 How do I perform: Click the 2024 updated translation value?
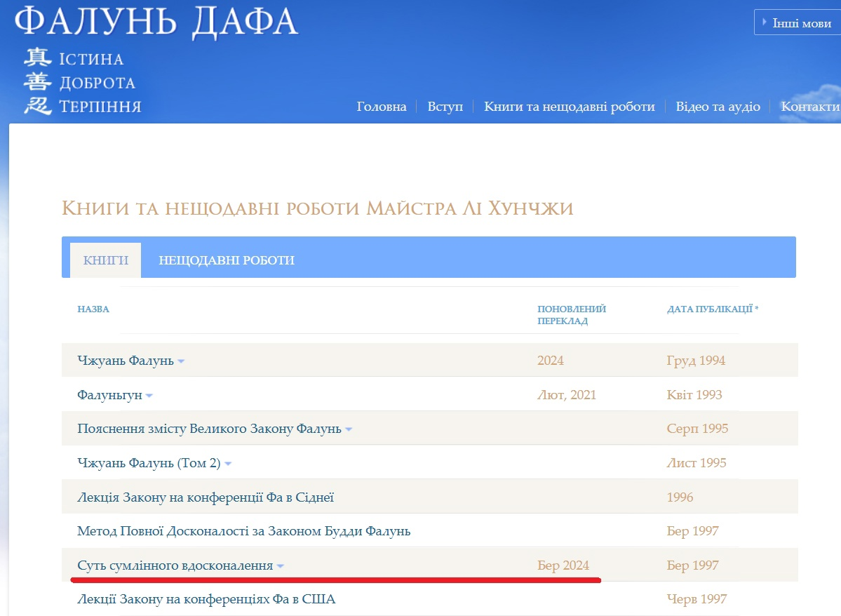(x=551, y=360)
